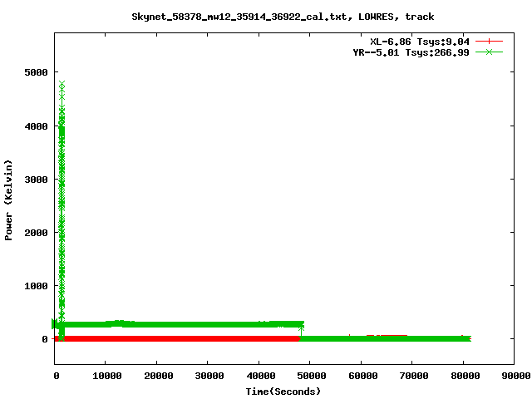The image size is (532, 399).
Task: Click x-axis tick label 10000
Action: [x=107, y=376]
